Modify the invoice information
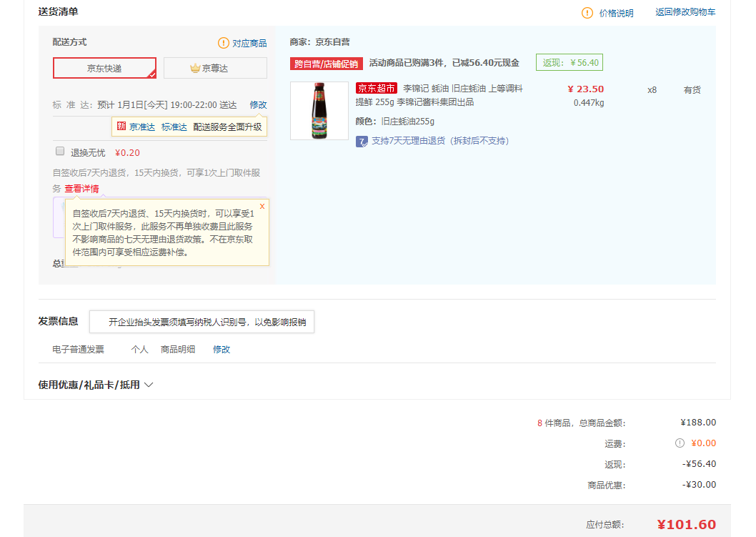 click(222, 350)
